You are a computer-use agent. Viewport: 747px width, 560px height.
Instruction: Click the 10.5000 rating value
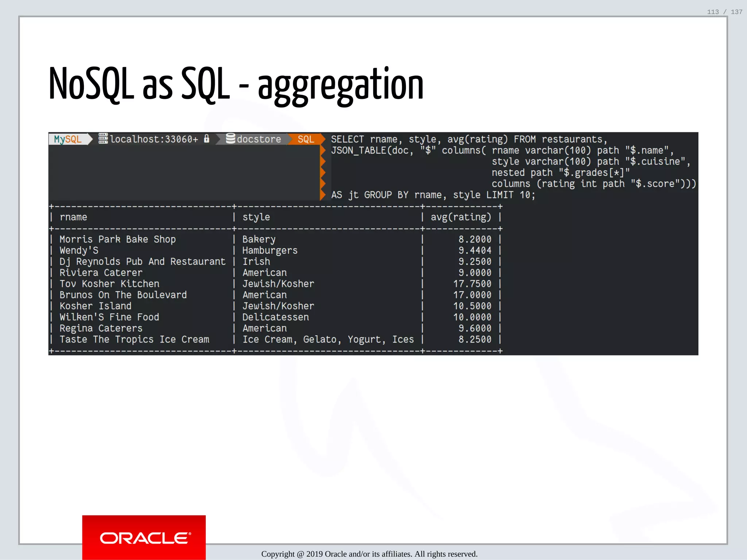(472, 306)
